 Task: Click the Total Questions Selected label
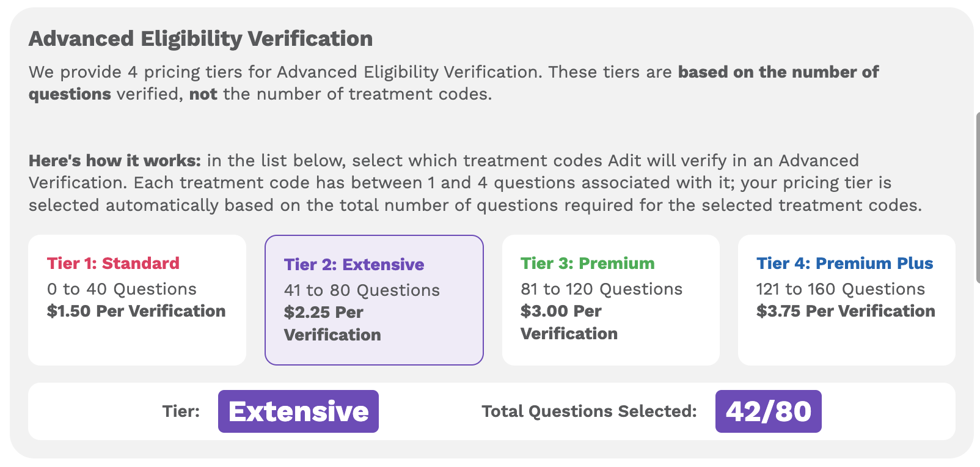(590, 411)
